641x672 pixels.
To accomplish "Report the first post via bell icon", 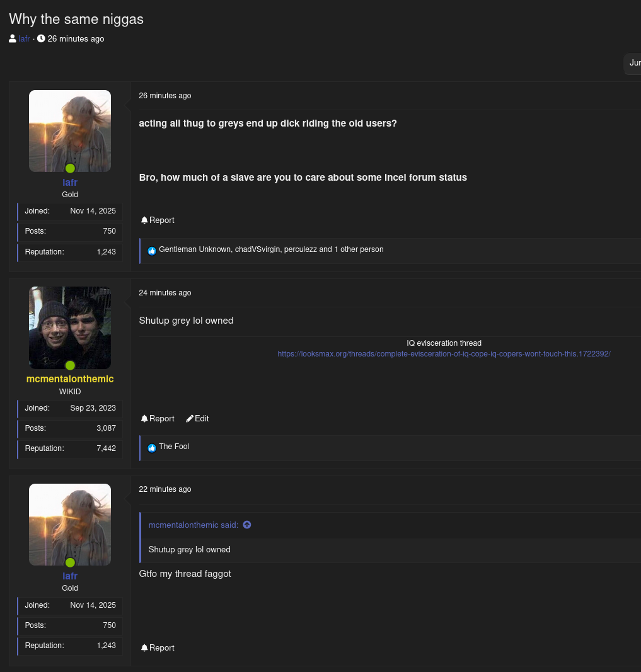I will 144,220.
